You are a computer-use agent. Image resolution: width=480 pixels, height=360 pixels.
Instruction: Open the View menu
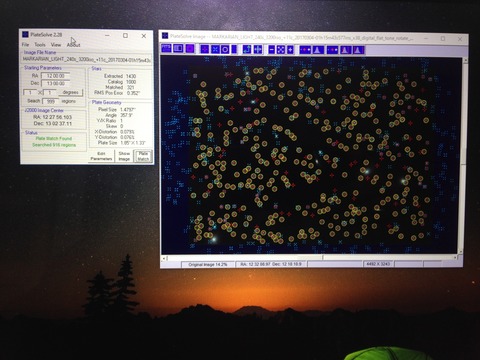[56, 44]
